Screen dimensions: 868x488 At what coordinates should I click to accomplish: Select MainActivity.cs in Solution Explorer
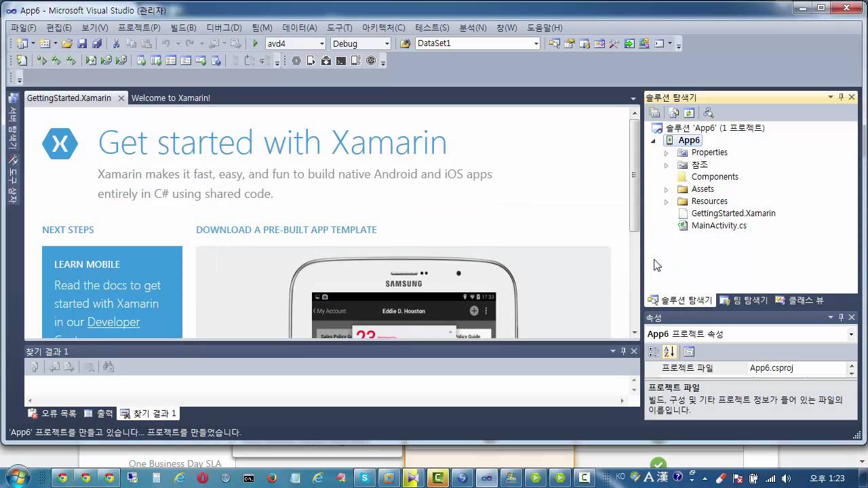tap(719, 226)
